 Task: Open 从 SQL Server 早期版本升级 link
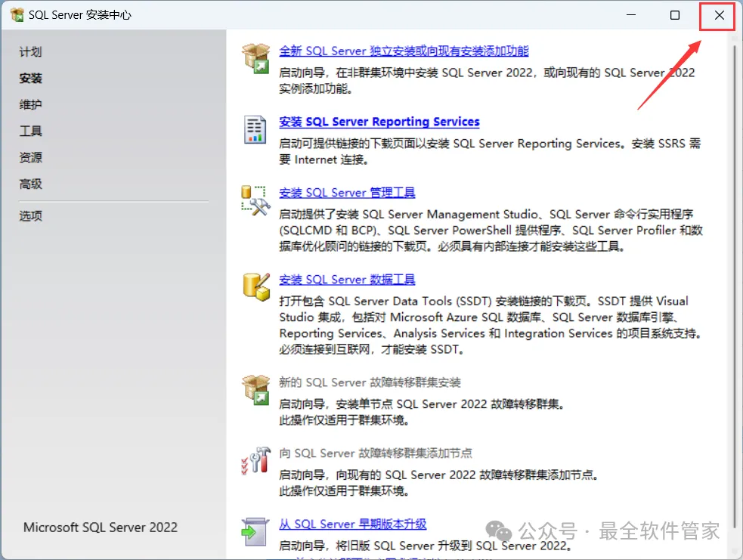point(352,524)
